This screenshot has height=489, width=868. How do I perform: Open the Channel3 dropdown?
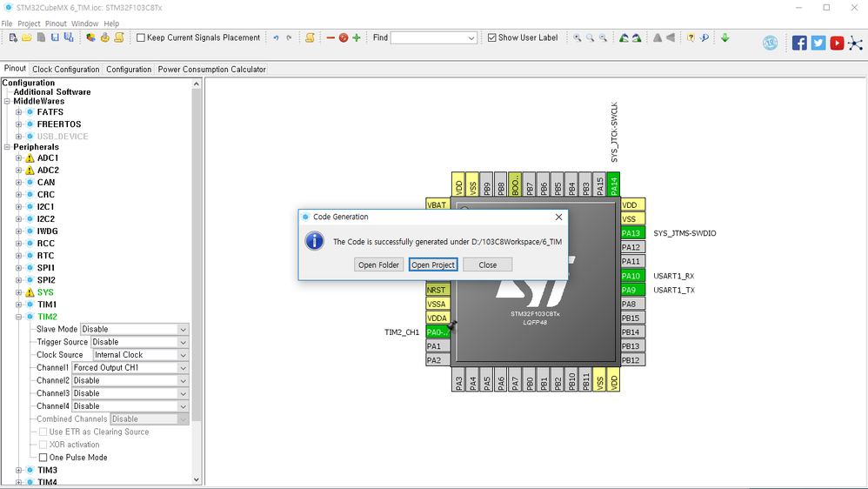[183, 393]
